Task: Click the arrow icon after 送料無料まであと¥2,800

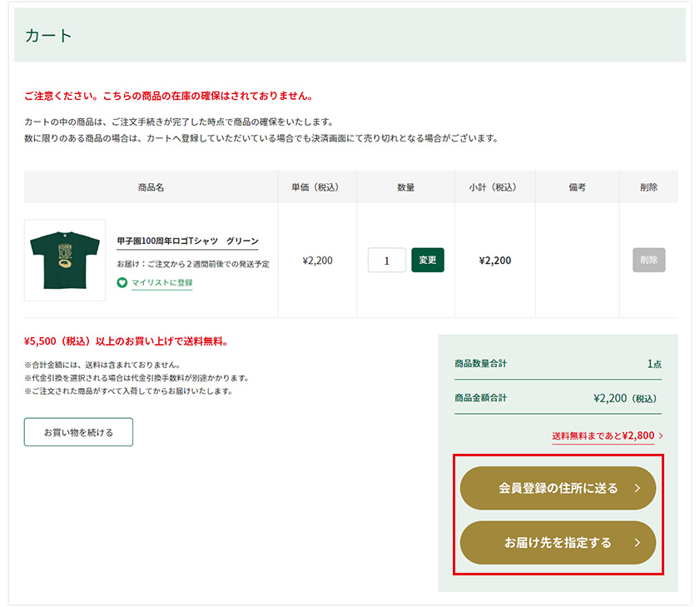Action: pos(661,435)
